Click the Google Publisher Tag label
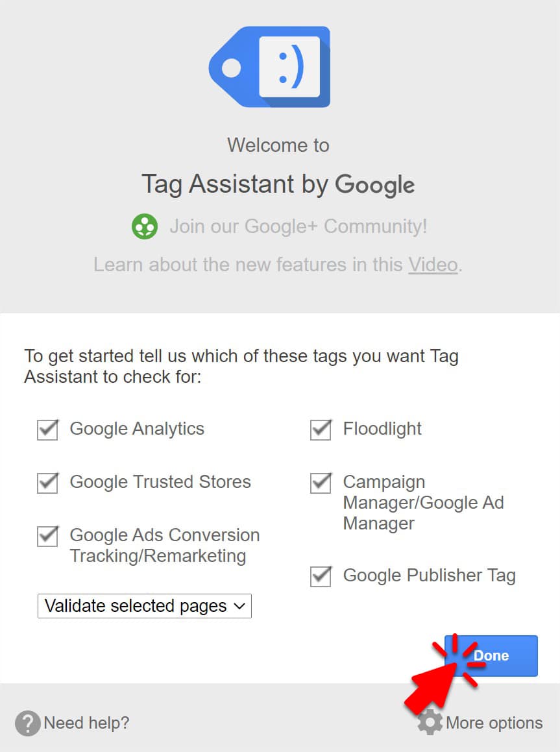 (429, 576)
